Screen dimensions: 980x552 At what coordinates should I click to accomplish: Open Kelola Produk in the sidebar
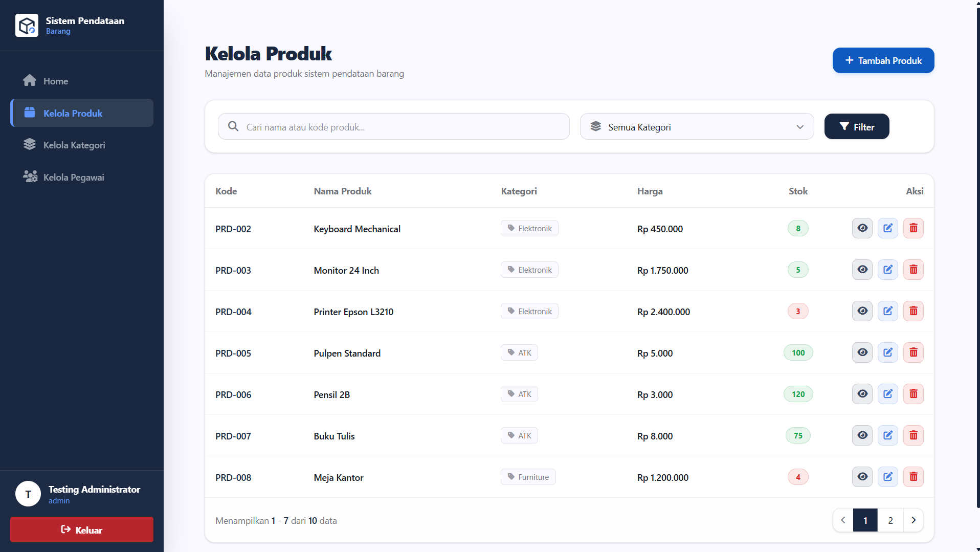(x=82, y=113)
